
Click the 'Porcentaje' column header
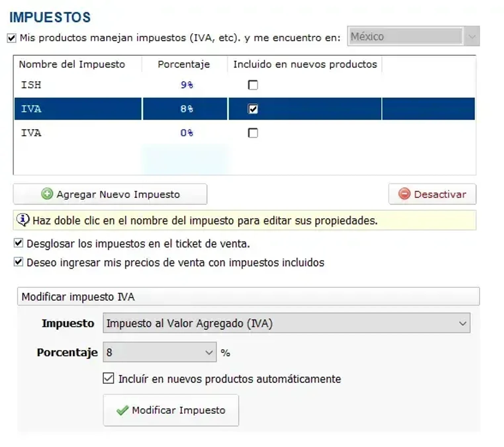184,64
